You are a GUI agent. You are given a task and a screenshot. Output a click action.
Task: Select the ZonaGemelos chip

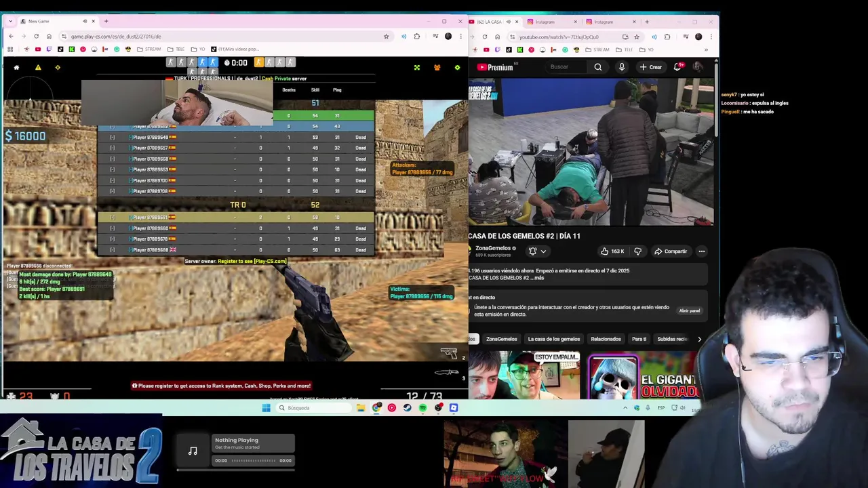pos(501,339)
